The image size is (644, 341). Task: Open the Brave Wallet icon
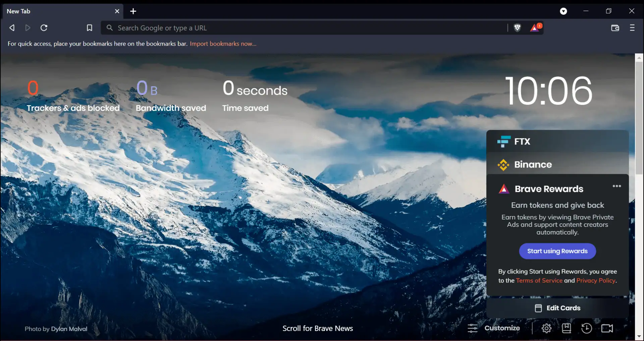point(615,28)
